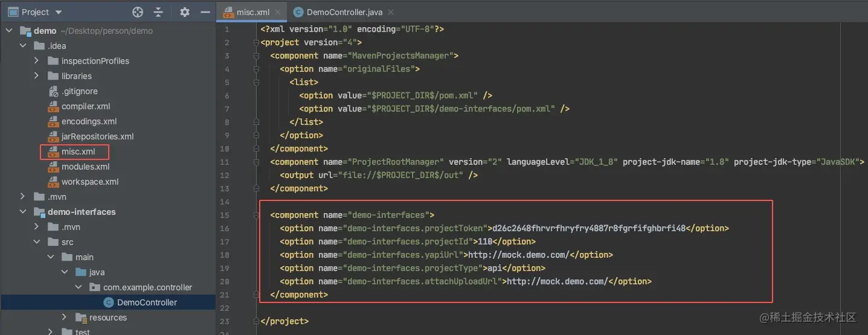Click "JDK_1_8" languageLevel value on line 11
Image resolution: width=868 pixels, height=335 pixels.
pos(596,162)
